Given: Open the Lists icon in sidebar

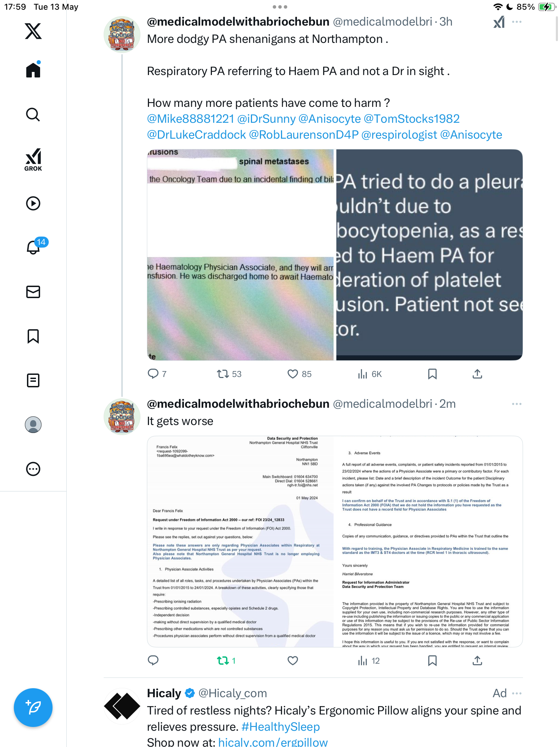Looking at the screenshot, I should point(33,380).
